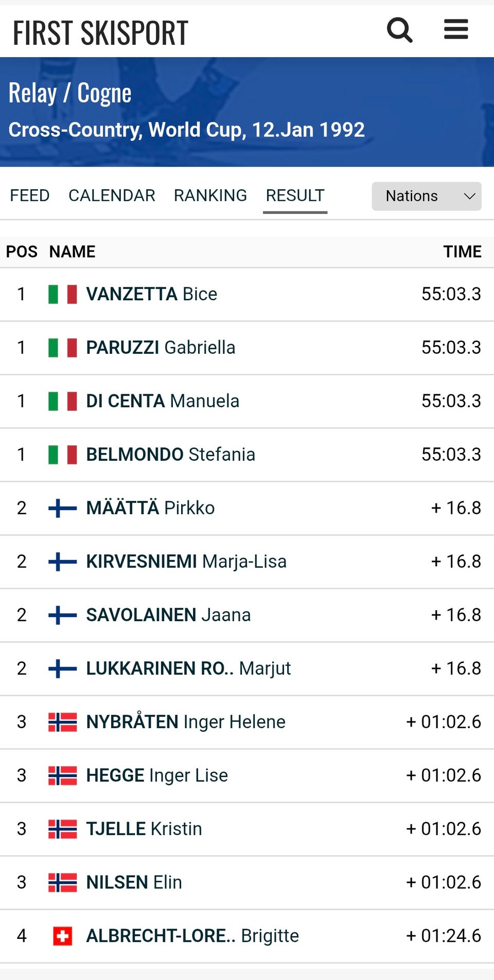494x980 pixels.
Task: Open the FIRST SKISPORT home logo
Action: pyautogui.click(x=101, y=33)
